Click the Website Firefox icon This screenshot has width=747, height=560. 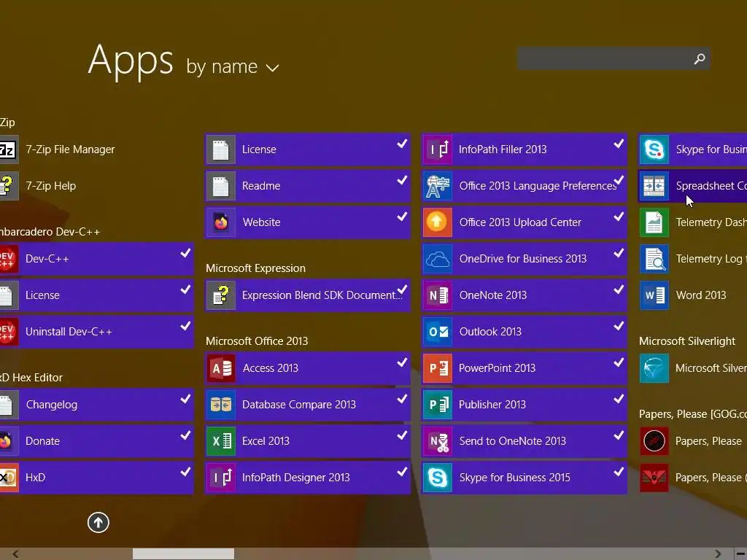tap(220, 222)
